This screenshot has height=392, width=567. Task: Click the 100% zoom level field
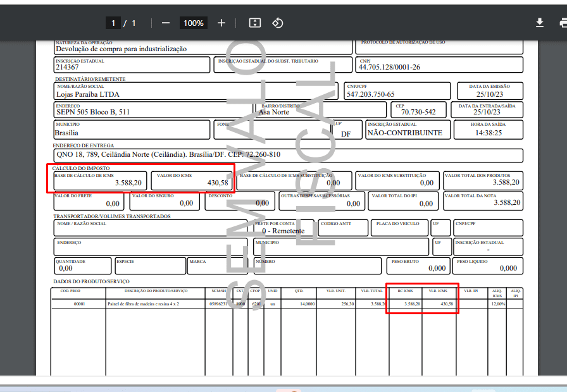194,23
